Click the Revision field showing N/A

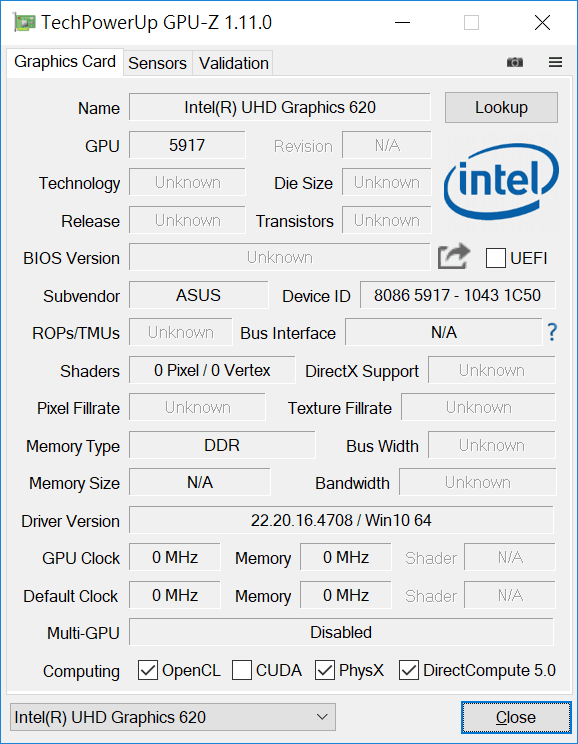pyautogui.click(x=387, y=145)
